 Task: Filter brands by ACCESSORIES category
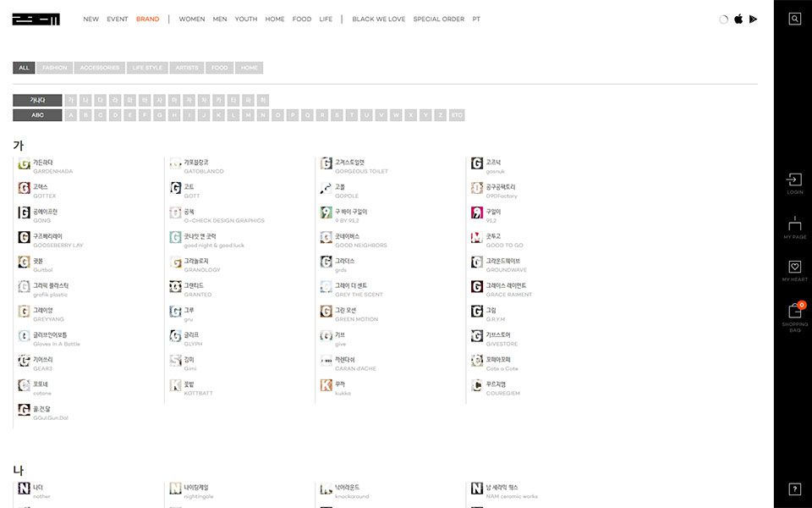(x=100, y=68)
